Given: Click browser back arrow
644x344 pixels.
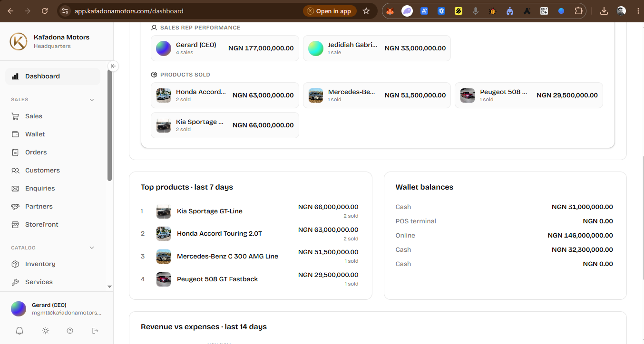Looking at the screenshot, I should (x=10, y=11).
